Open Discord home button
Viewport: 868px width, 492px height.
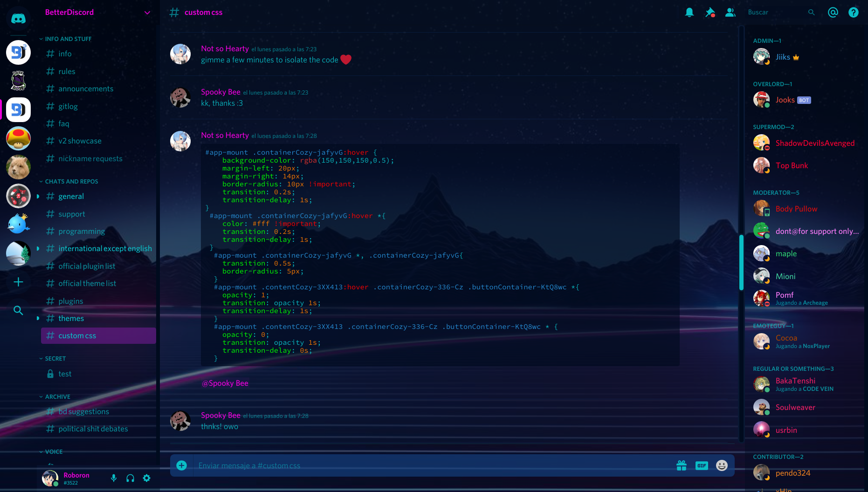(18, 19)
